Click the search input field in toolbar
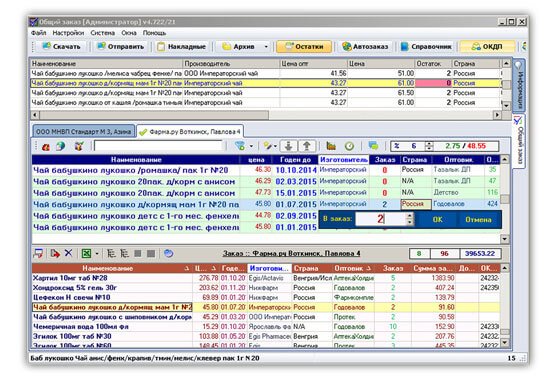The height and width of the screenshot is (380, 560). tap(158, 146)
